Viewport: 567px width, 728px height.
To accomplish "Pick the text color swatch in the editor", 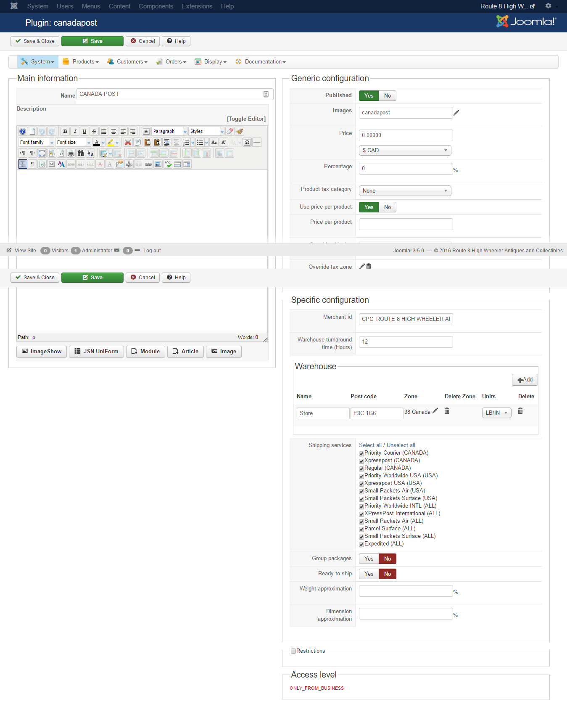I will click(x=97, y=143).
